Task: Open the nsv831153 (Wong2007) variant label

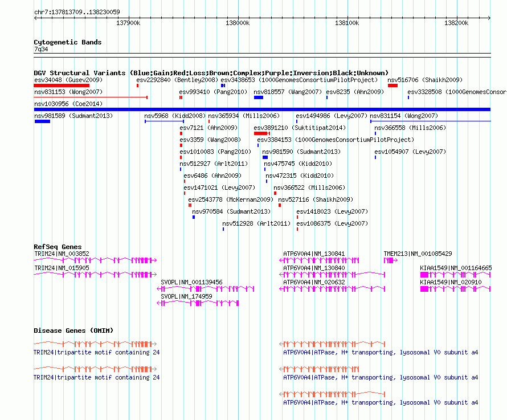Action: (68, 92)
